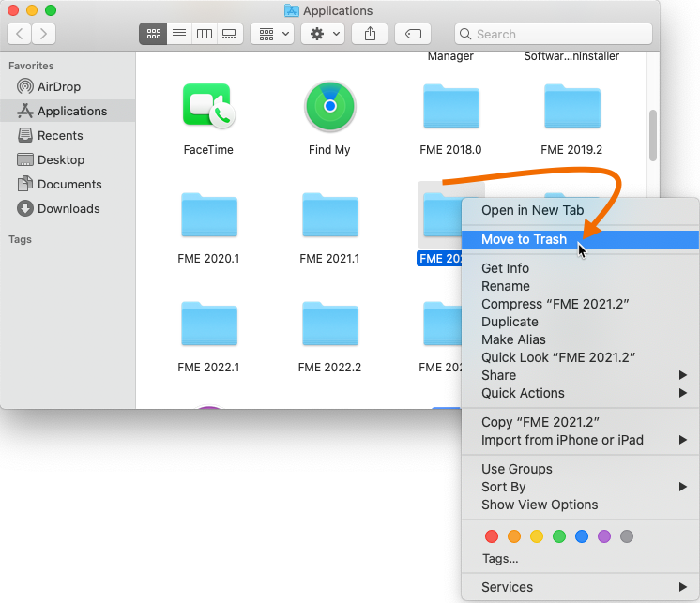Expand the Services submenu

pyautogui.click(x=580, y=587)
